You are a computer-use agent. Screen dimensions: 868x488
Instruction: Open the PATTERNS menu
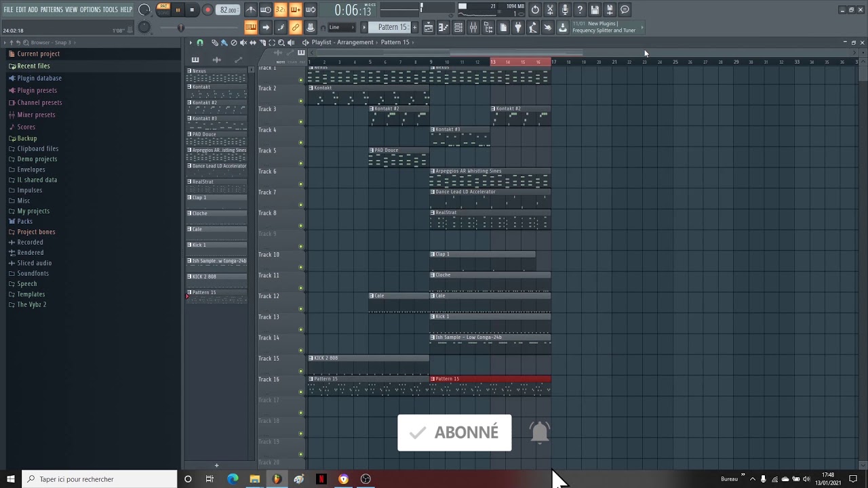click(x=52, y=9)
